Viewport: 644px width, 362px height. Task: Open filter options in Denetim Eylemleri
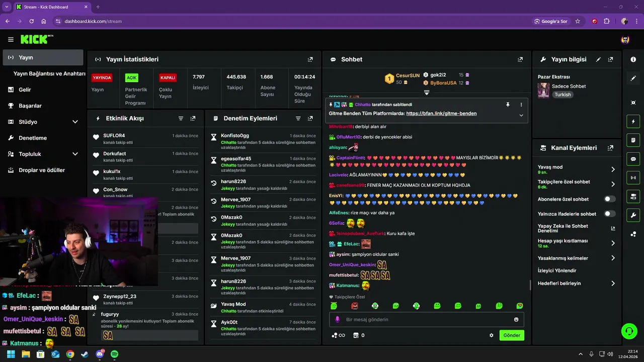pos(298,119)
